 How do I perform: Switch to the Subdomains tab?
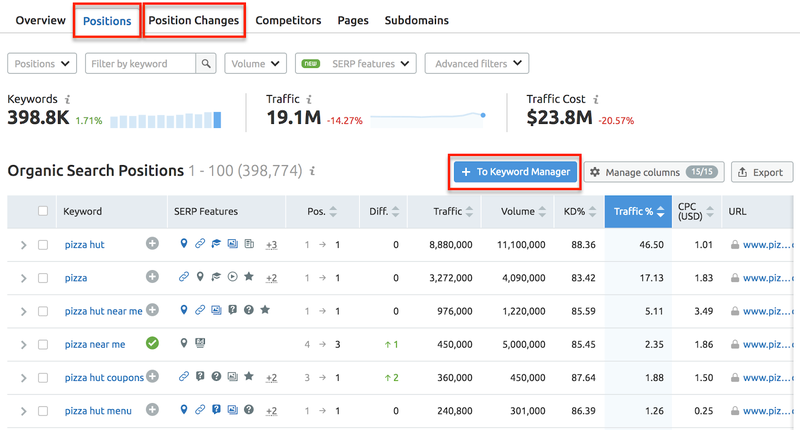pos(417,20)
